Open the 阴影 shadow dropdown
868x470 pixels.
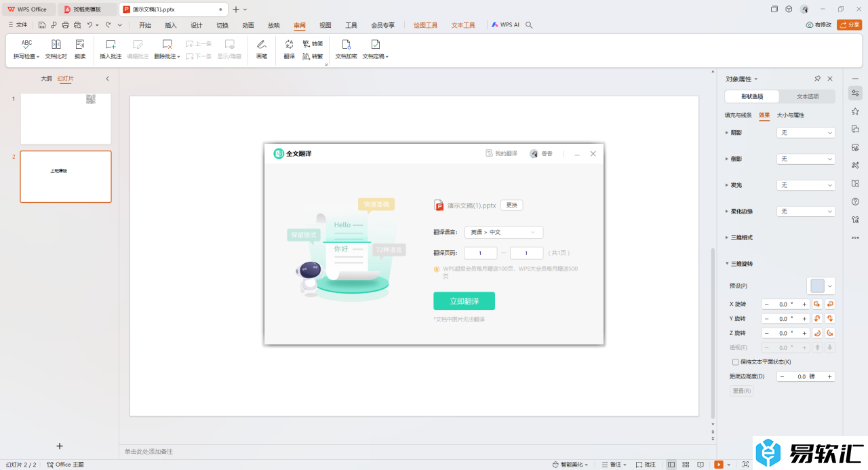[806, 133]
